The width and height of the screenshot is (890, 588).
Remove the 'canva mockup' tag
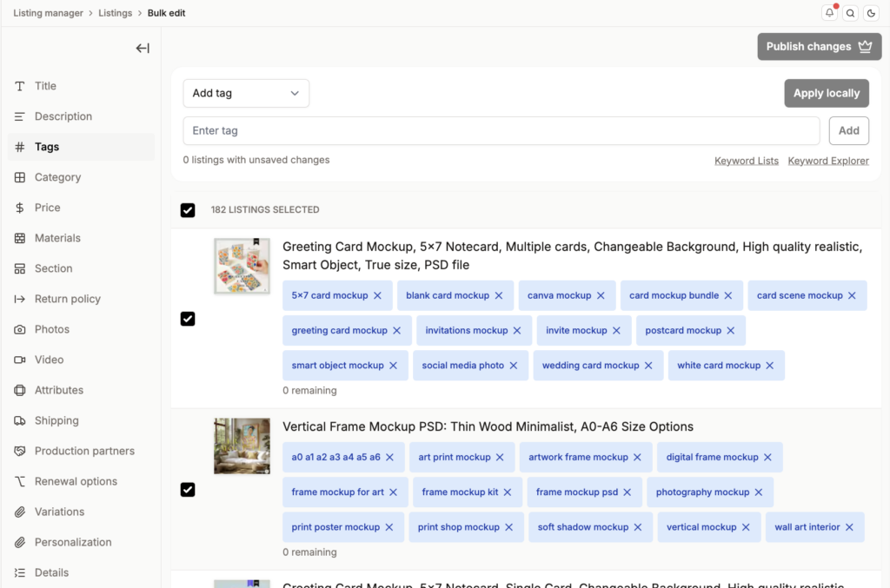tap(601, 295)
